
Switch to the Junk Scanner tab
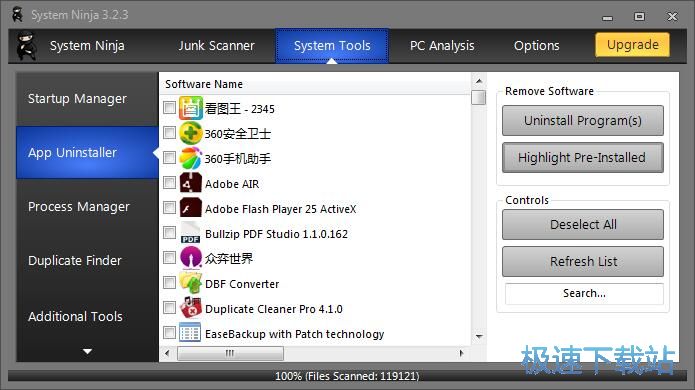point(216,46)
